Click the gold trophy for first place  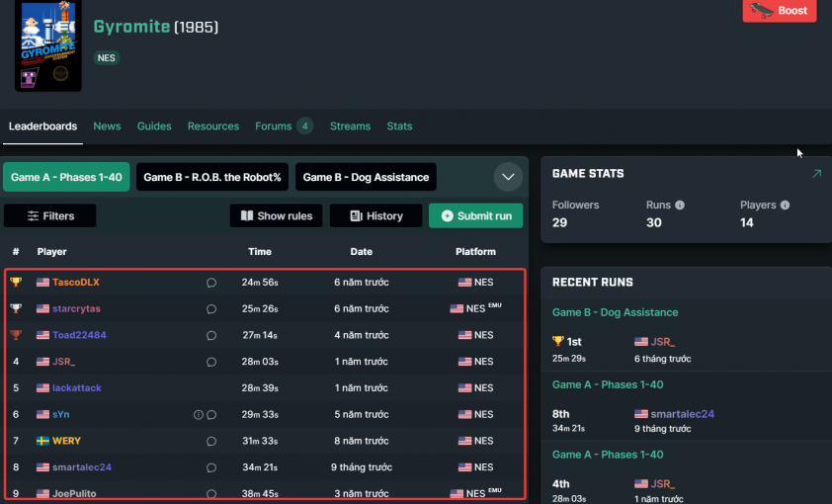16,283
